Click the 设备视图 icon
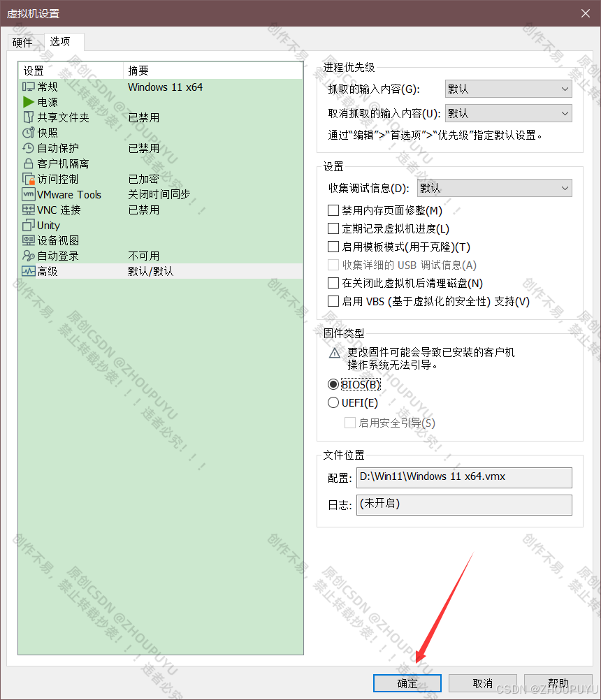Image resolution: width=601 pixels, height=700 pixels. [29, 240]
